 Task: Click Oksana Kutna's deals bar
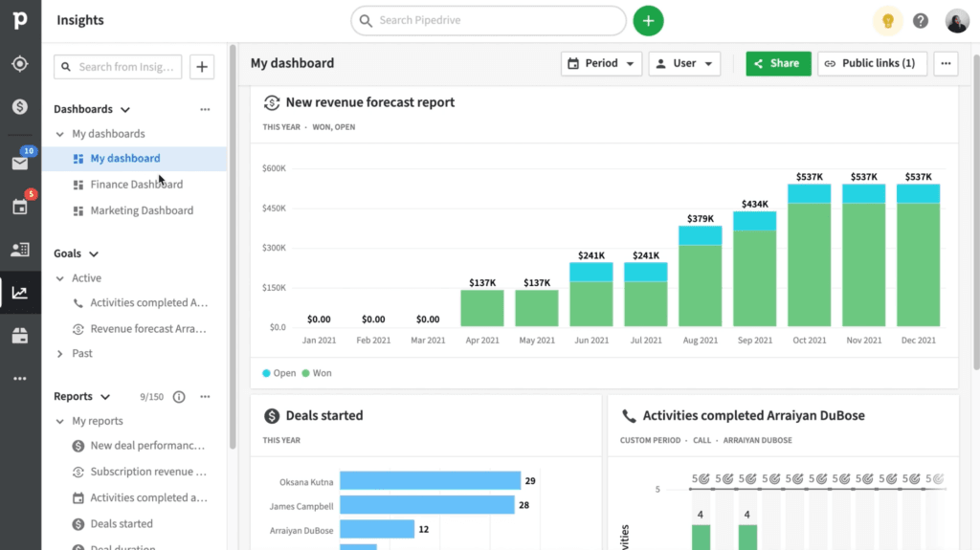tap(430, 480)
